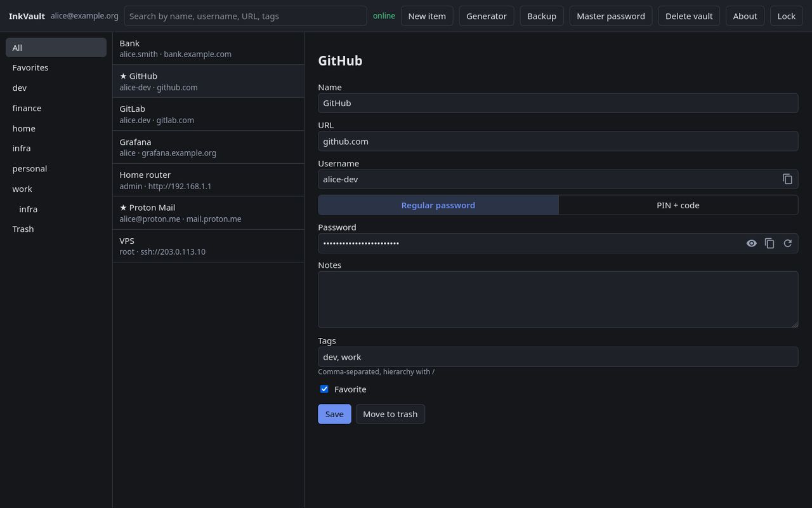Open the GitLab entry
812x508 pixels.
(209, 114)
